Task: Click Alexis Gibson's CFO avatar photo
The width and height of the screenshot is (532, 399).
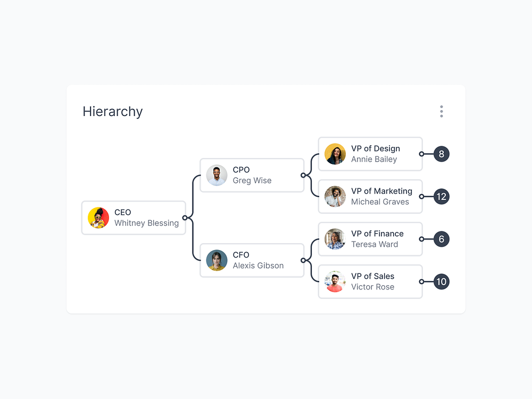Action: (217, 260)
